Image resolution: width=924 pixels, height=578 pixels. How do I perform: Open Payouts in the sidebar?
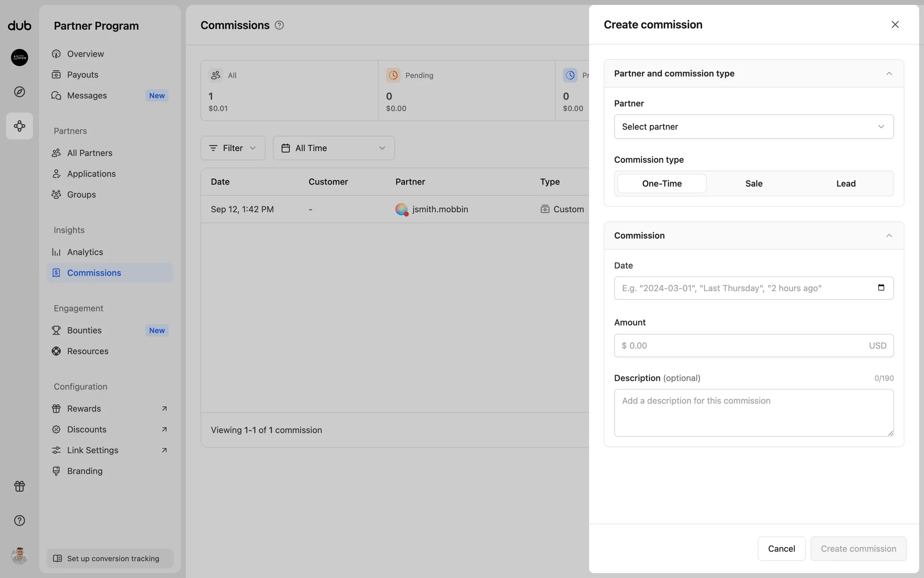pyautogui.click(x=83, y=75)
